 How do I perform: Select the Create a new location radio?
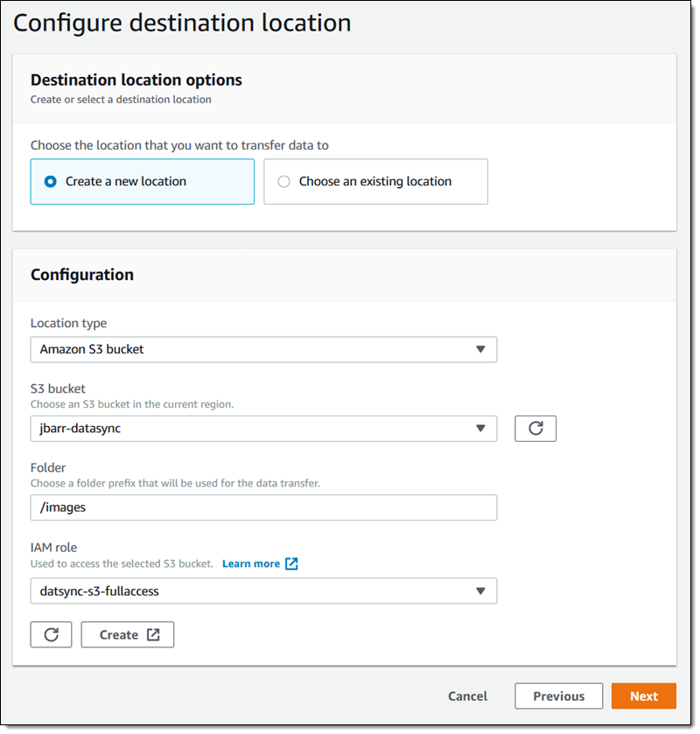tap(51, 182)
